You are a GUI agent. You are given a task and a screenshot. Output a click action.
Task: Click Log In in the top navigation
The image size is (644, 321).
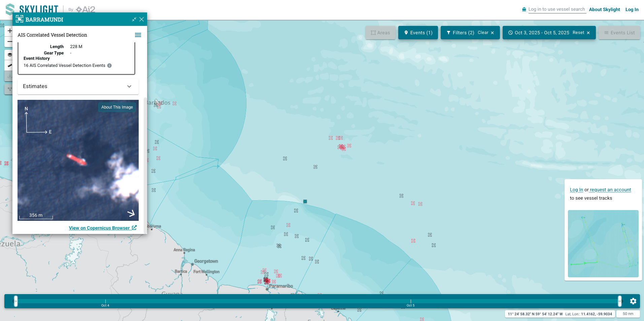coord(632,9)
